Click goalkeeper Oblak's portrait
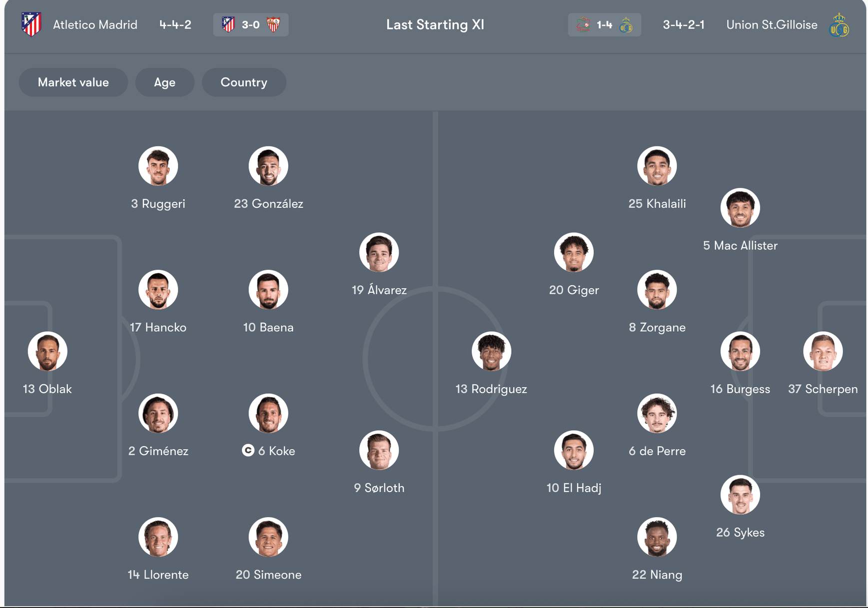The height and width of the screenshot is (608, 868). tap(47, 351)
